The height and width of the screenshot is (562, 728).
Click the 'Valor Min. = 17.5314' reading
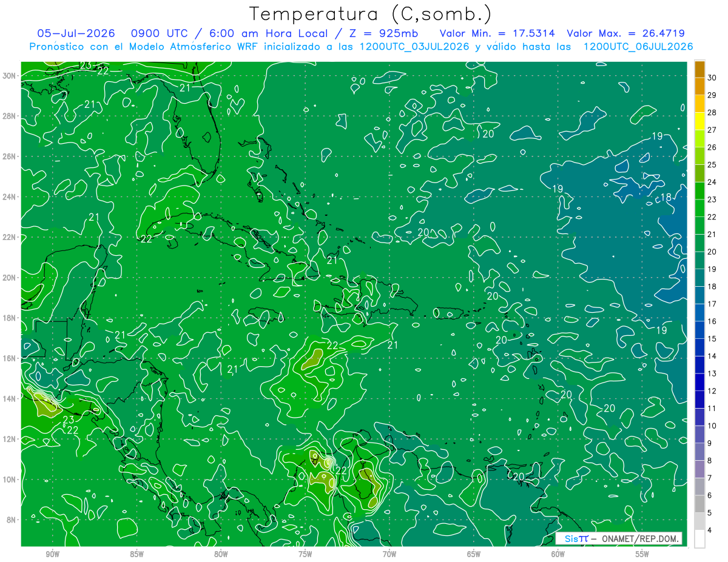498,33
